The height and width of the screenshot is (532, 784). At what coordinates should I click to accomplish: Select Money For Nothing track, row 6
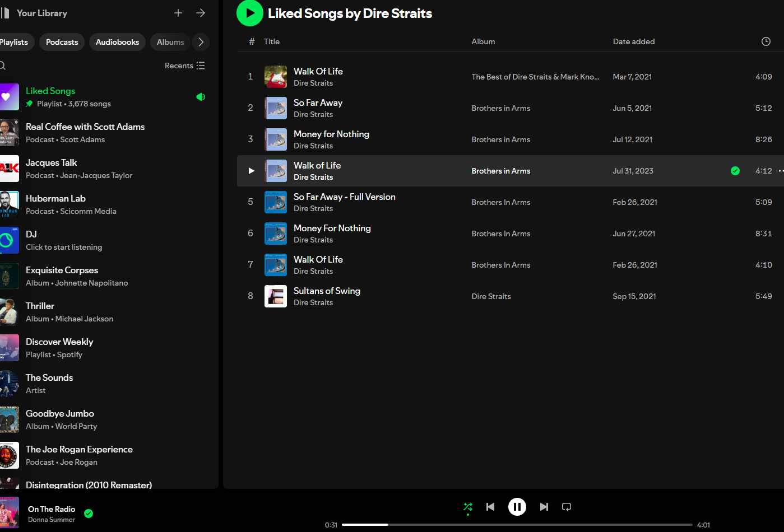[x=332, y=228]
